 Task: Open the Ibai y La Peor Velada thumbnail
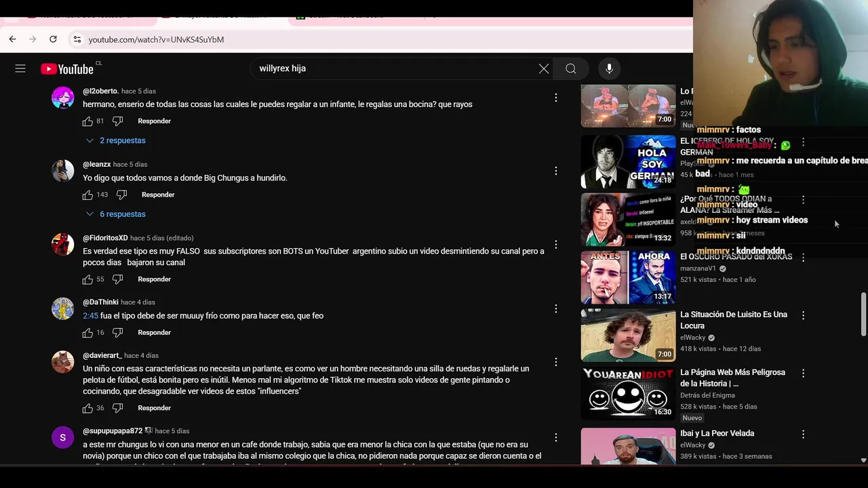(x=628, y=446)
